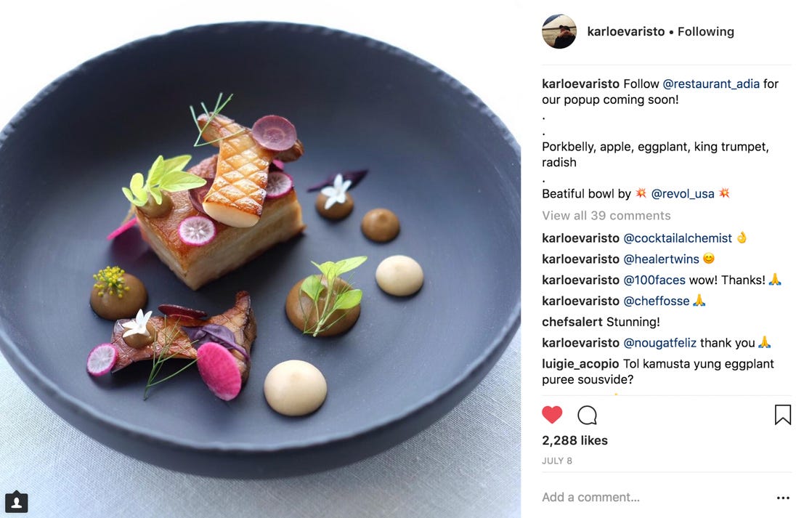This screenshot has height=518, width=812.
Task: Click the comment speech bubble icon
Action: pyautogui.click(x=588, y=415)
